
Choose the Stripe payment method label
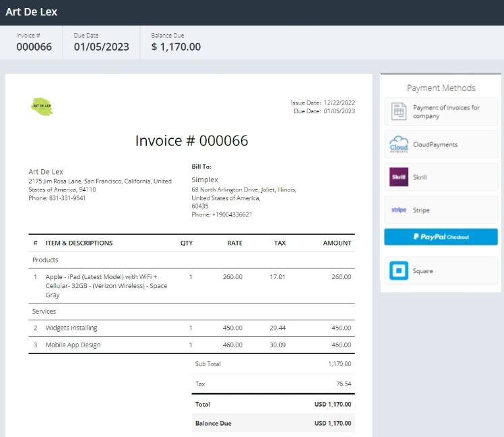(x=421, y=210)
